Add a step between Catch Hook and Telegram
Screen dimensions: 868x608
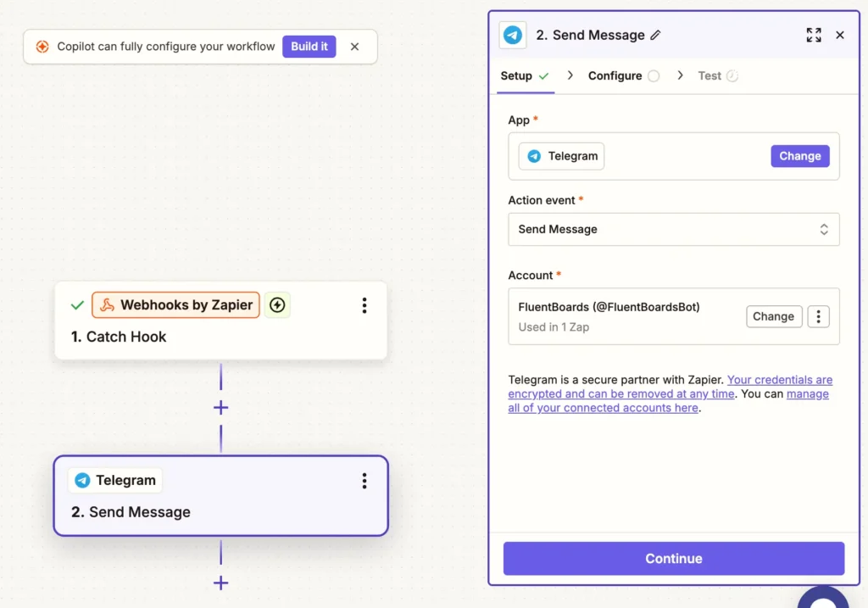(x=220, y=408)
